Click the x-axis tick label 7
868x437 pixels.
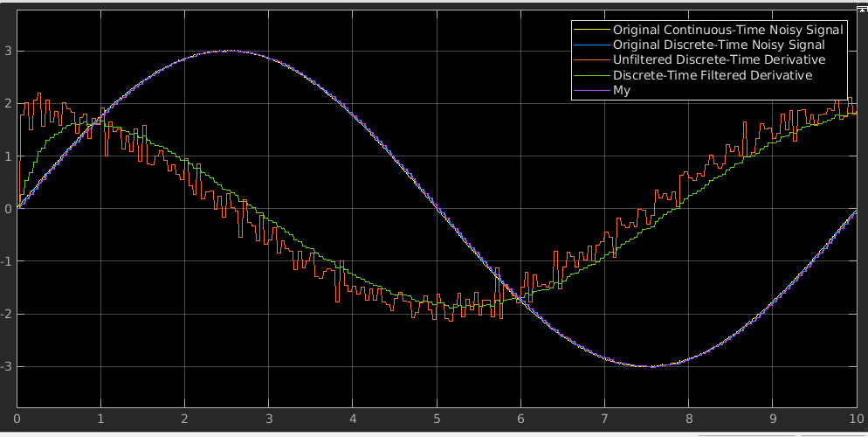604,419
